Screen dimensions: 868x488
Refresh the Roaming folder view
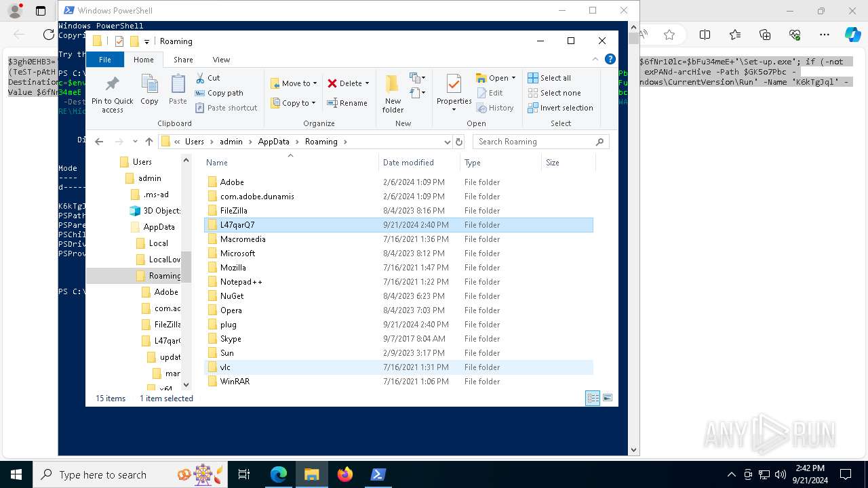click(459, 142)
